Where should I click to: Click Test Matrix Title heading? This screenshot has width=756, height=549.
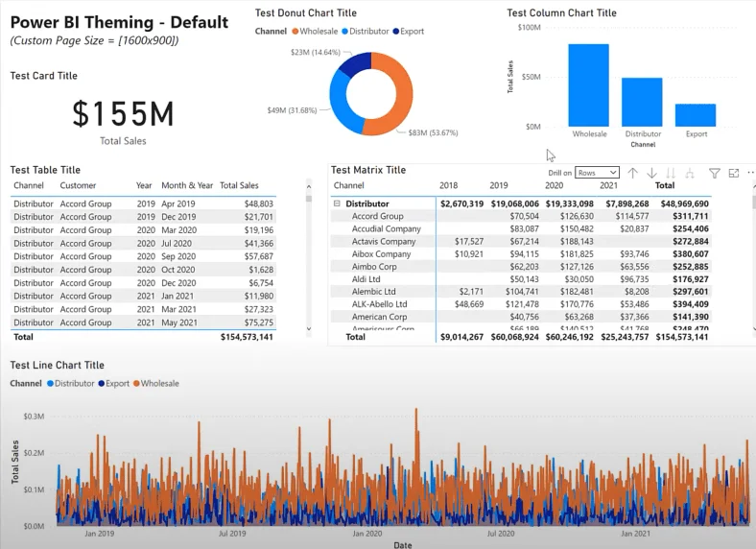368,170
